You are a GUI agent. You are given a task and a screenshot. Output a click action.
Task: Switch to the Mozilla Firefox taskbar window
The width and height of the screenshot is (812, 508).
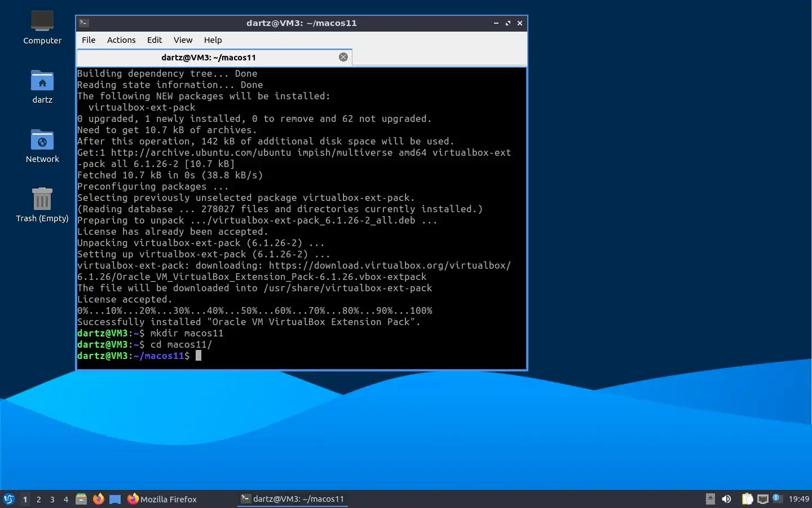pos(162,499)
